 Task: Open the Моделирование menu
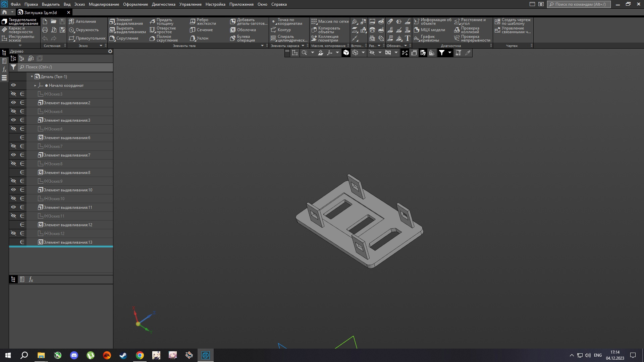click(104, 4)
